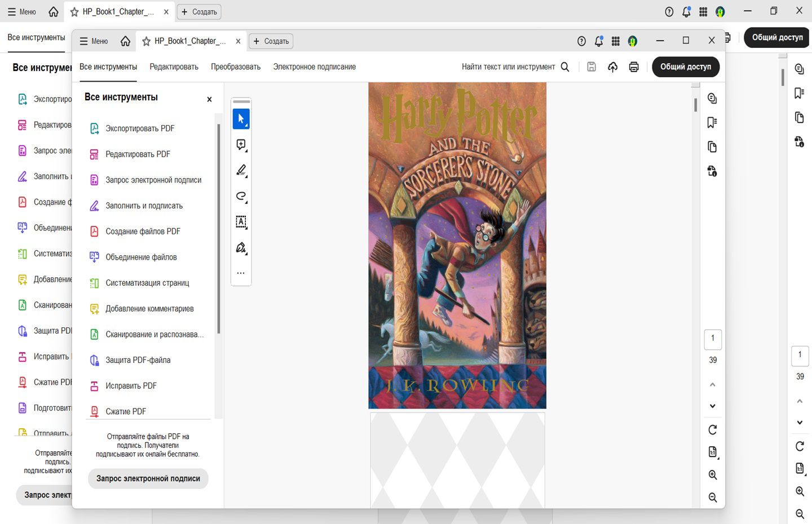This screenshot has width=812, height=524.
Task: Zoom in using back window magnifier plus
Action: 800,491
